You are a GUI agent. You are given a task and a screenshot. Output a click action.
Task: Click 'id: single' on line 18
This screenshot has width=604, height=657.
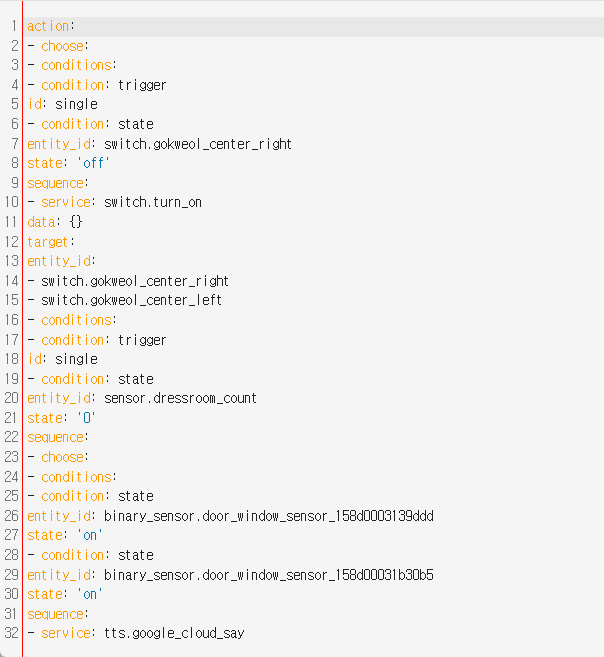click(x=62, y=360)
